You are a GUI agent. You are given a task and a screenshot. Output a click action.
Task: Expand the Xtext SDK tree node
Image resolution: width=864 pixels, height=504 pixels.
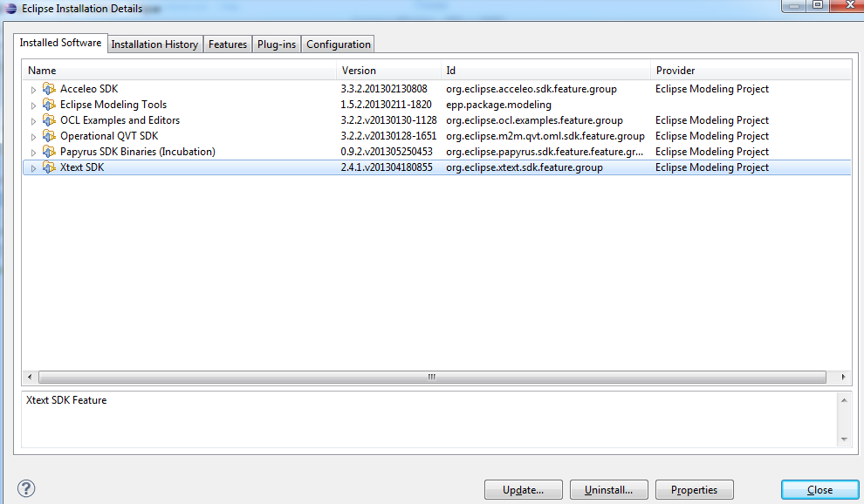click(x=34, y=168)
